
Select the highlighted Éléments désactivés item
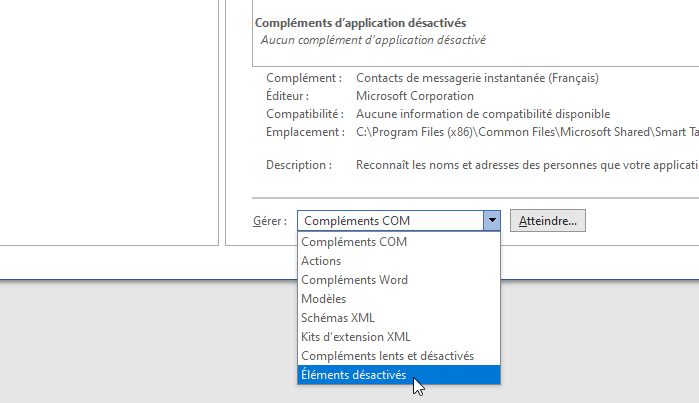tap(354, 375)
